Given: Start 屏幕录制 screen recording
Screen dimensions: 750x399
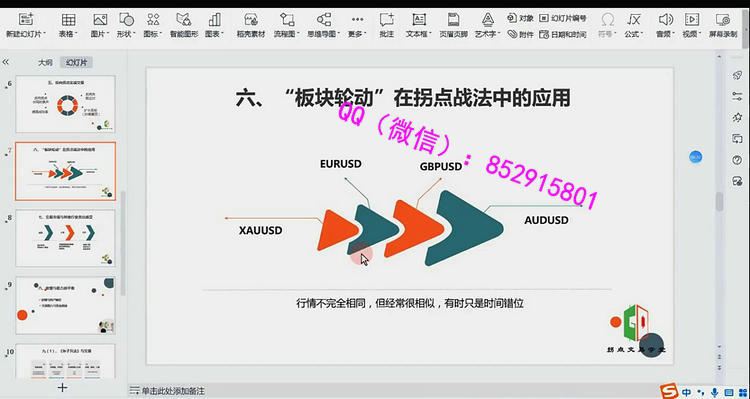Looking at the screenshot, I should (722, 20).
